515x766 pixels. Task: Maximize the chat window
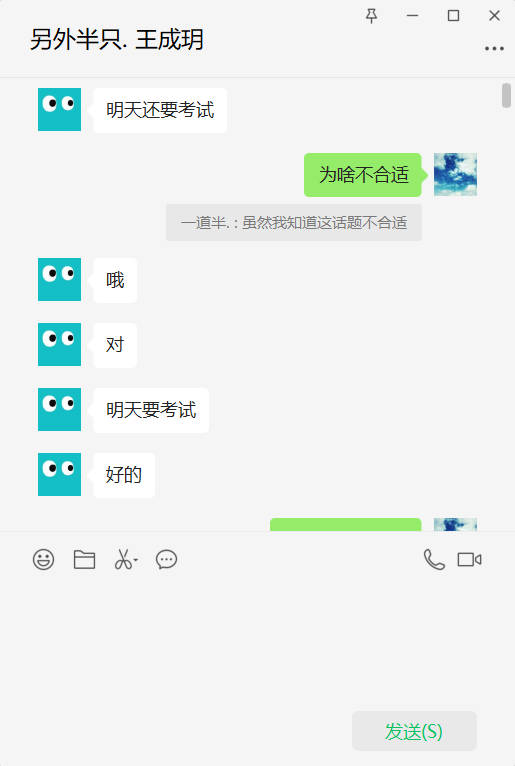pyautogui.click(x=453, y=16)
